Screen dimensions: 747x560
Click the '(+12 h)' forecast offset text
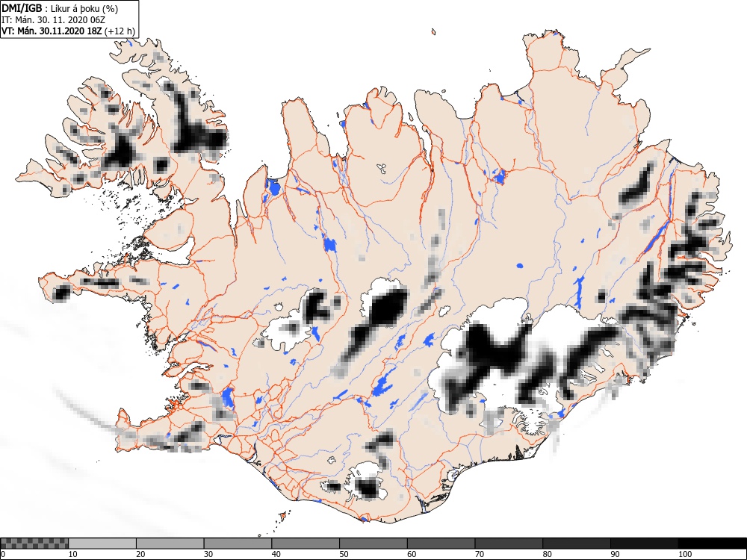click(x=120, y=31)
